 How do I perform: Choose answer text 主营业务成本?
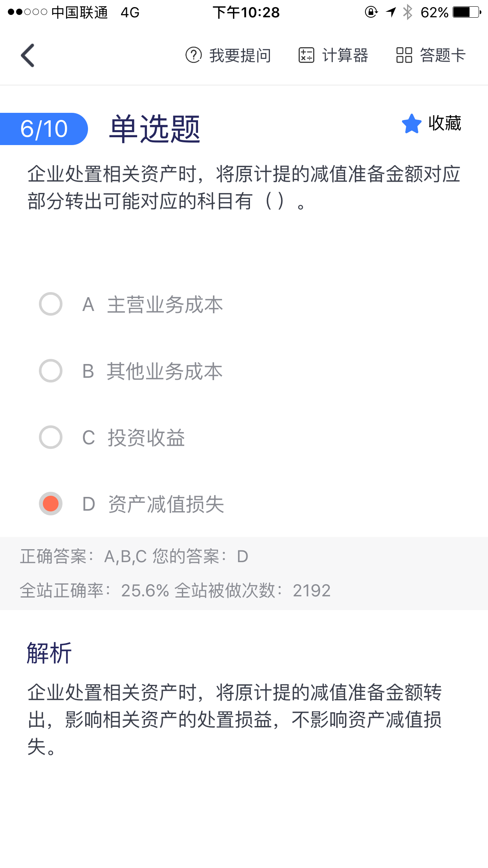click(165, 305)
